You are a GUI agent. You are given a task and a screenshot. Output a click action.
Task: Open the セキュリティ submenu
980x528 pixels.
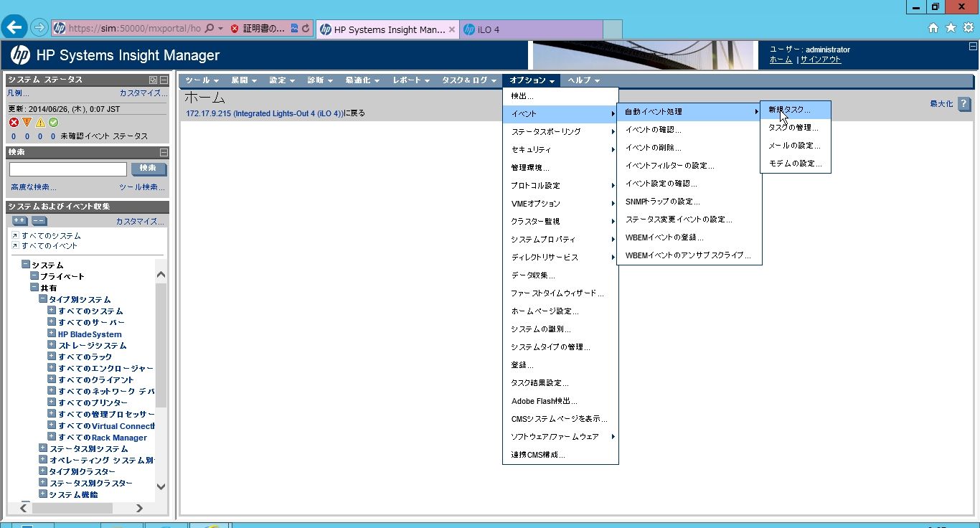(560, 150)
